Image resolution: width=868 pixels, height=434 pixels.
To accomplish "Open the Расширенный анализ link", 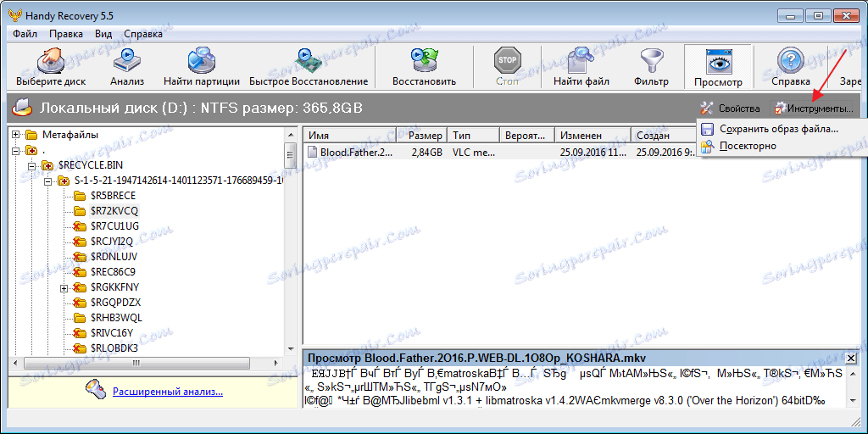I will coord(168,392).
